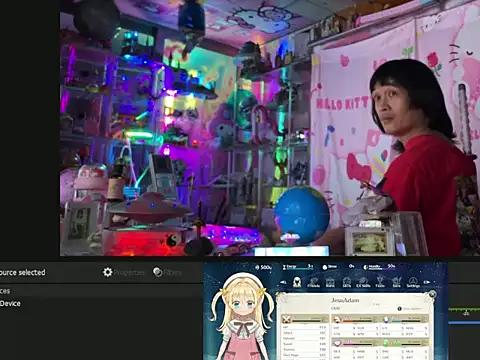The image size is (480, 360).
Task: Open the EX Skills menu icon
Action: pyautogui.click(x=363, y=282)
